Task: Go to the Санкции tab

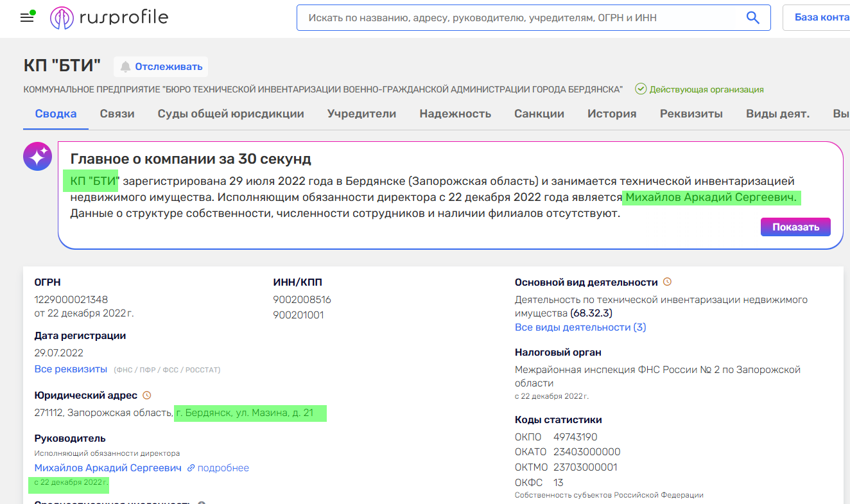Action: [x=539, y=114]
